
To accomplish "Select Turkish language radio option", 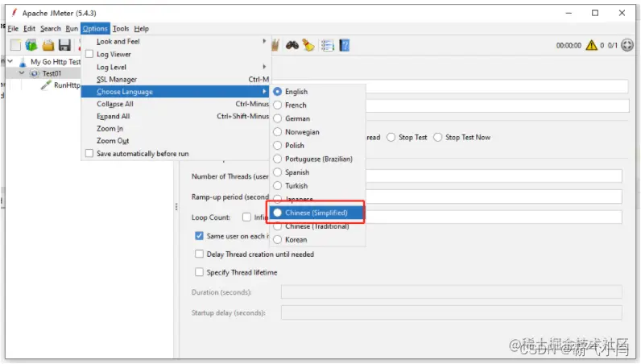I will pyautogui.click(x=277, y=186).
